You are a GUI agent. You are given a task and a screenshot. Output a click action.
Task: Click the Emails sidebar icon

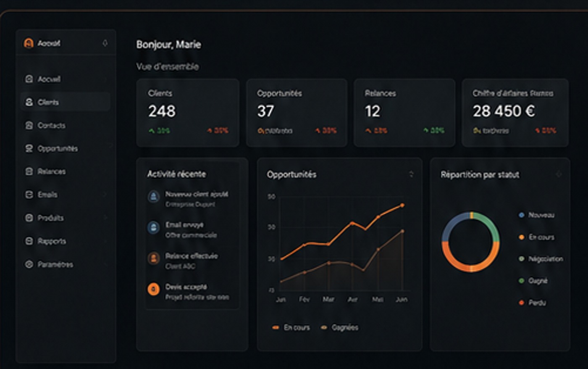click(29, 195)
